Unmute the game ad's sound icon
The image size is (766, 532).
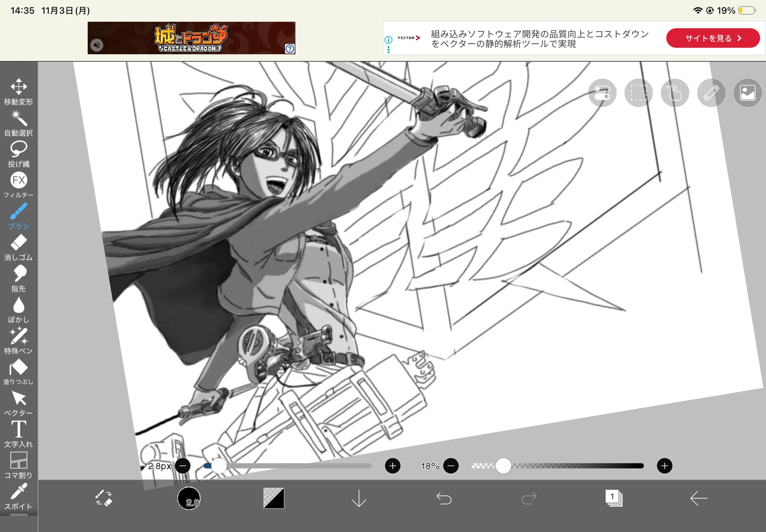(x=97, y=45)
